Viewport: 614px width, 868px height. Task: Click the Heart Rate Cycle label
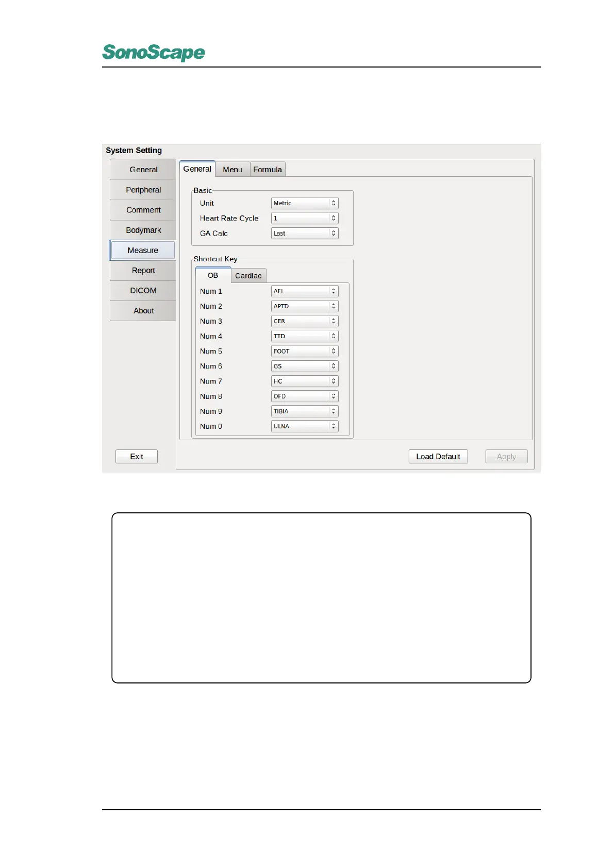click(229, 218)
